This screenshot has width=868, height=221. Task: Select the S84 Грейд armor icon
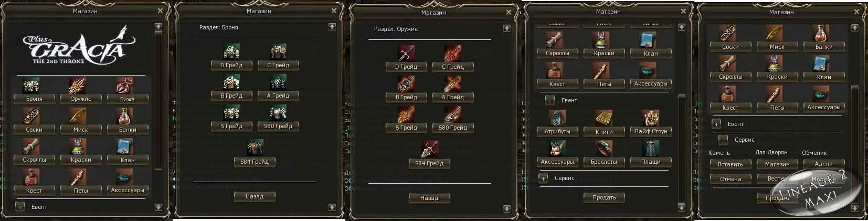[x=255, y=148]
